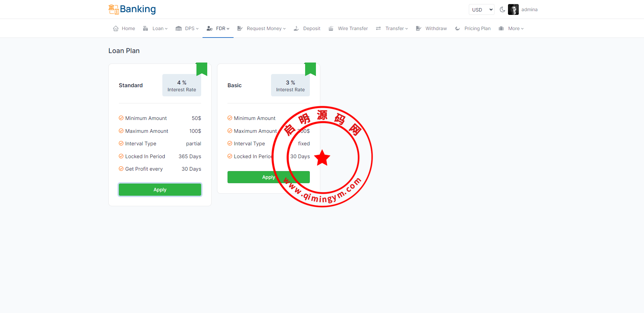The height and width of the screenshot is (313, 644).
Task: Click the Transfer arrows icon
Action: pyautogui.click(x=378, y=28)
